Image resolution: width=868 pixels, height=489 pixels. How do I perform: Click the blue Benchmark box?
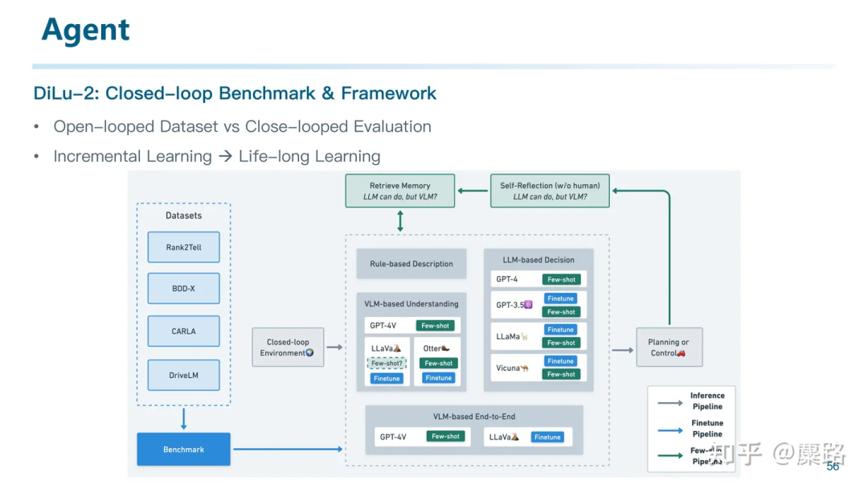coord(184,449)
